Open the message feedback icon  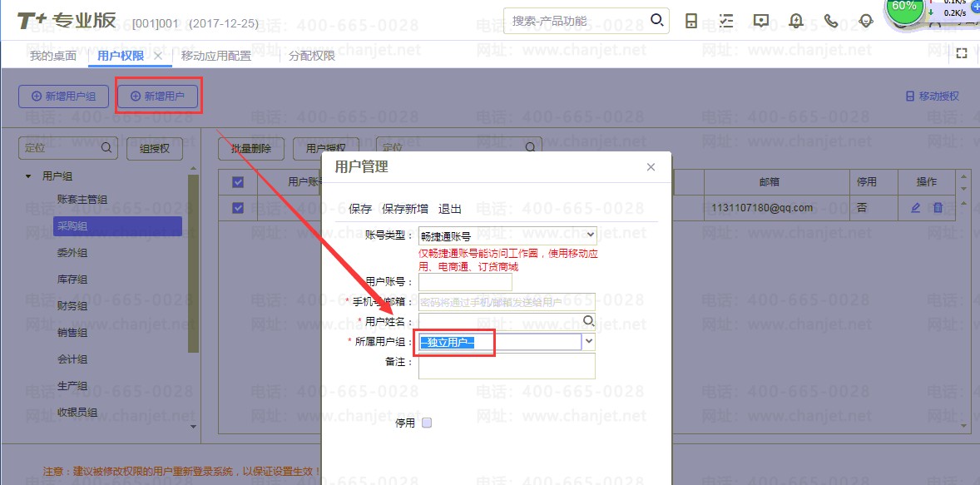[x=760, y=21]
